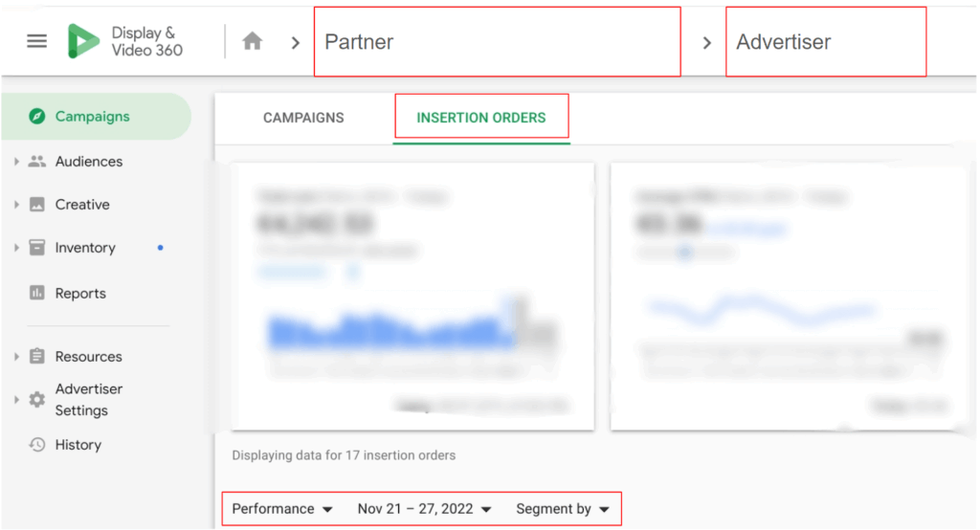Open Audiences in the sidebar
Screen dimensions: 980x530
[x=89, y=162]
